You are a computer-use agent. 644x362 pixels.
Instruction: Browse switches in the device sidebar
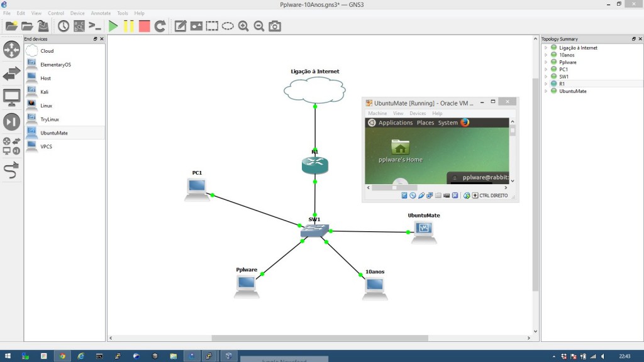coord(11,74)
